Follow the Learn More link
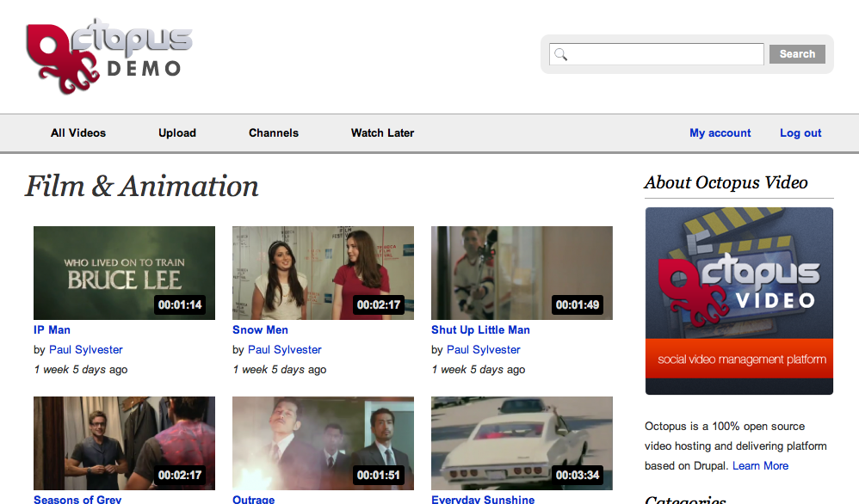The image size is (859, 504). click(760, 466)
